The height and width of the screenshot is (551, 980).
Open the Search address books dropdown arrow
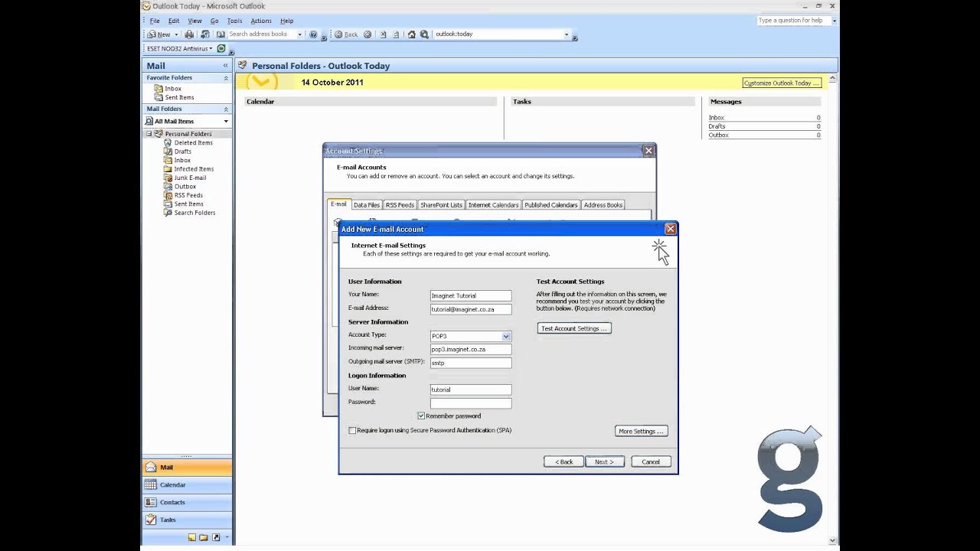[299, 34]
